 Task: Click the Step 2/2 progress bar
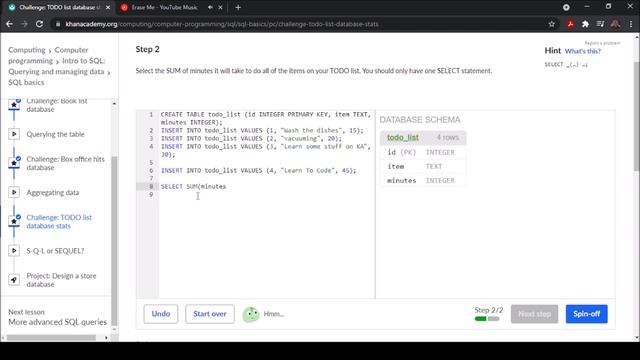(487, 319)
